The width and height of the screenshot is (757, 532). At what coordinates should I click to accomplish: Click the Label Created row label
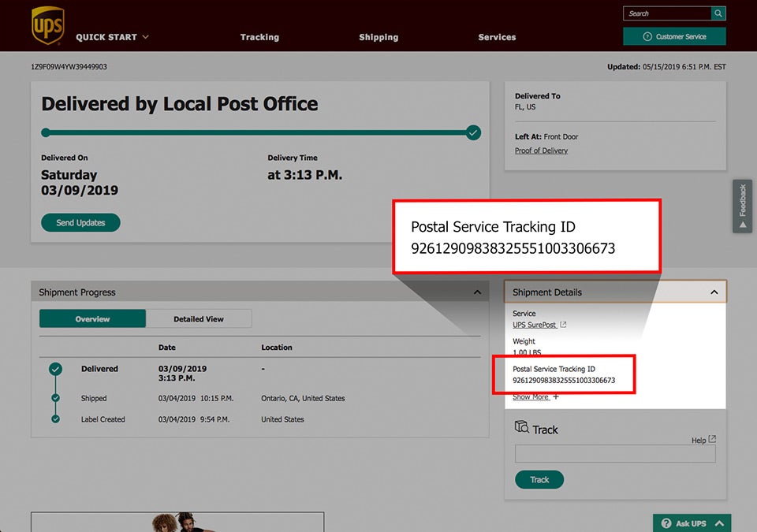(x=103, y=419)
